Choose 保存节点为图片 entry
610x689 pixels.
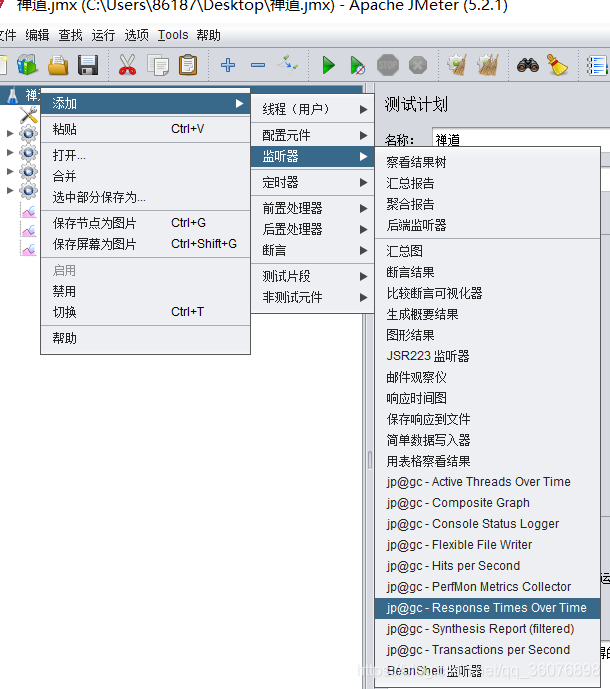click(145, 223)
